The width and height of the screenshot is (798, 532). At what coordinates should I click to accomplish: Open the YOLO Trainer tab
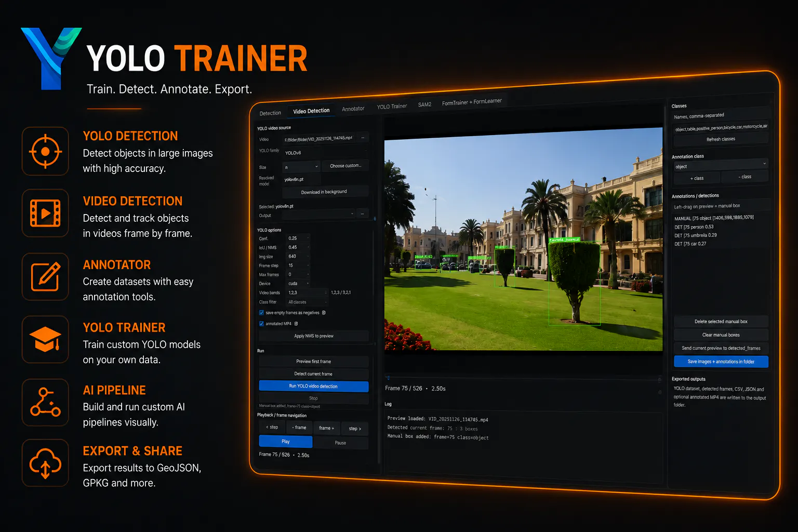(392, 107)
